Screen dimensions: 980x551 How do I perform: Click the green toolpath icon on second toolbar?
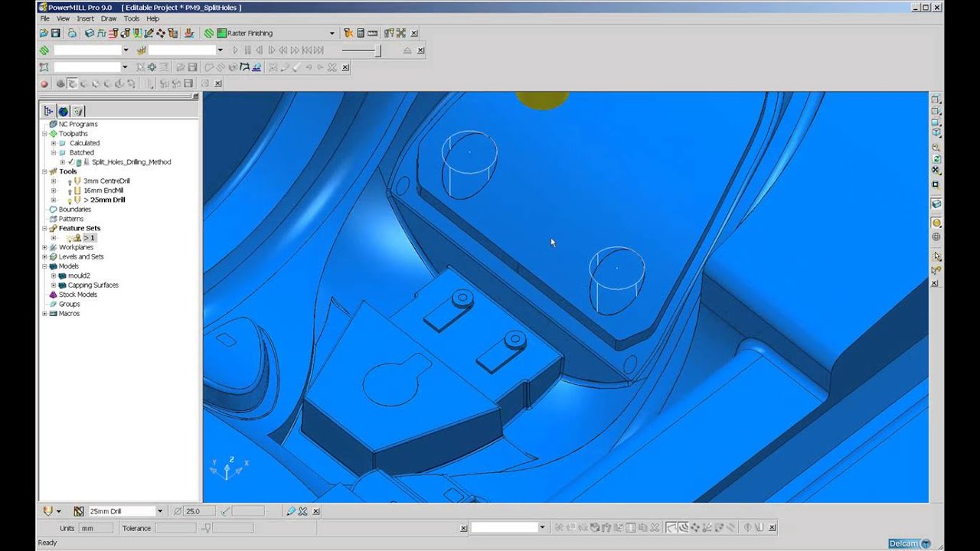pos(44,51)
